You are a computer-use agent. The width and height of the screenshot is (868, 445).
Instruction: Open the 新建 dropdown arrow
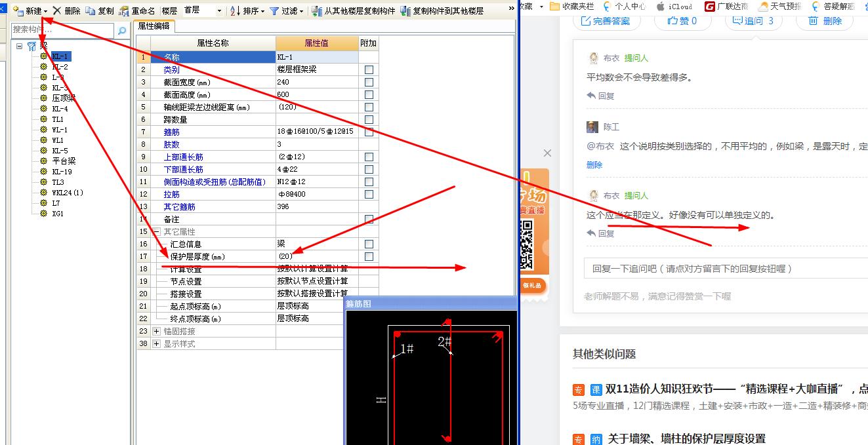point(45,11)
